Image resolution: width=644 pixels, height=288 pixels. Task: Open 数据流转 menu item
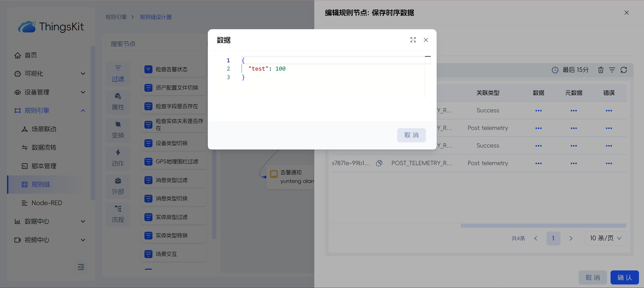[x=44, y=148]
